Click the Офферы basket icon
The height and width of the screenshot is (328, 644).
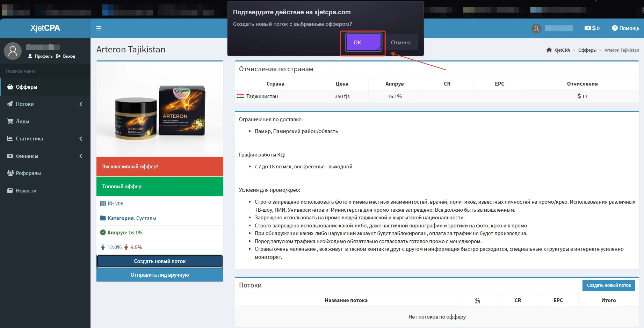[x=10, y=87]
